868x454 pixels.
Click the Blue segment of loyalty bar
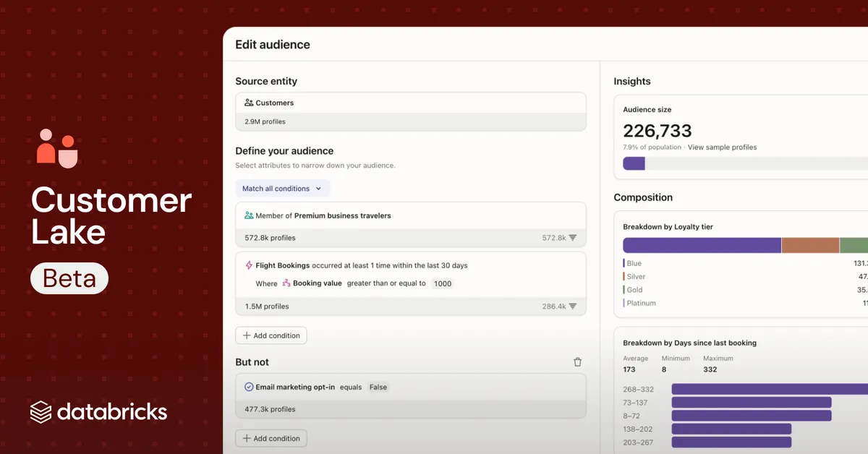pyautogui.click(x=702, y=245)
